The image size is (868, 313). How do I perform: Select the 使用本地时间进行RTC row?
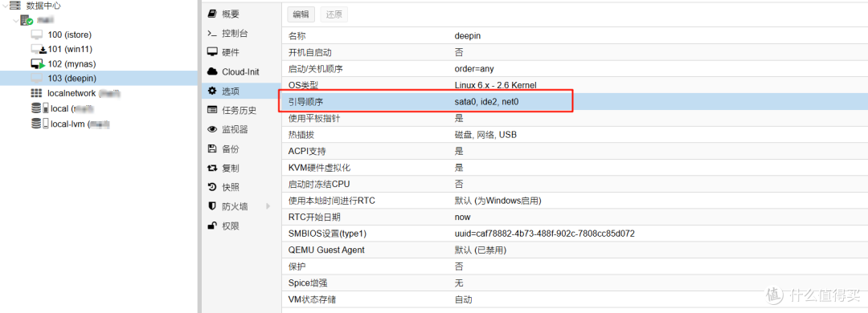pyautogui.click(x=575, y=201)
